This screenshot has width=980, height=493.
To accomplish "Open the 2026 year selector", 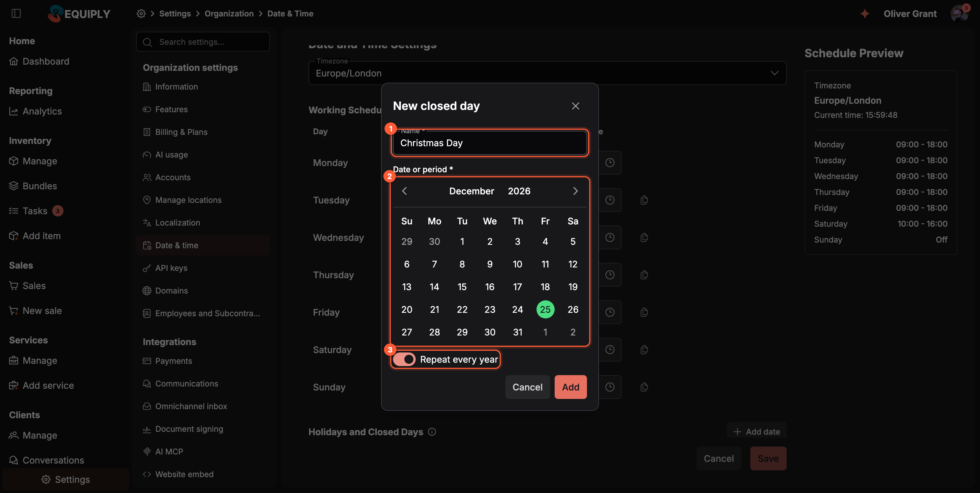I will pyautogui.click(x=519, y=191).
